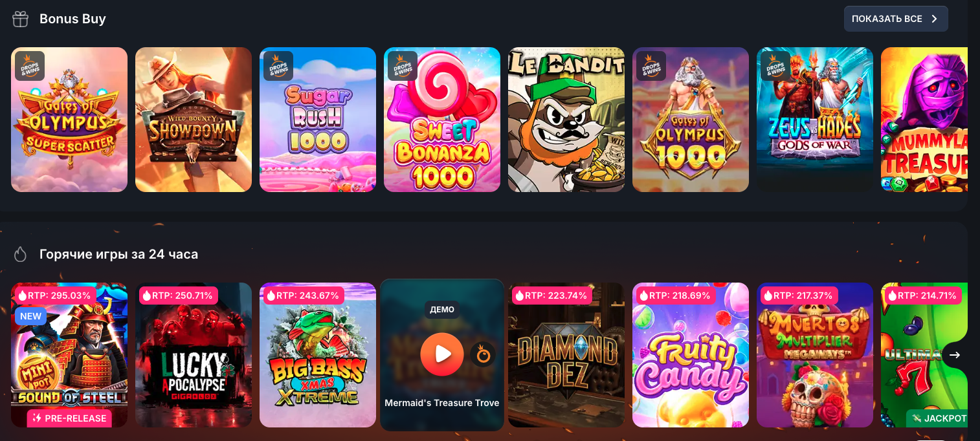Click the Drops & Wins badge on Sweet Bonanza 1000
Viewport: 980px width, 441px height.
pos(403,66)
